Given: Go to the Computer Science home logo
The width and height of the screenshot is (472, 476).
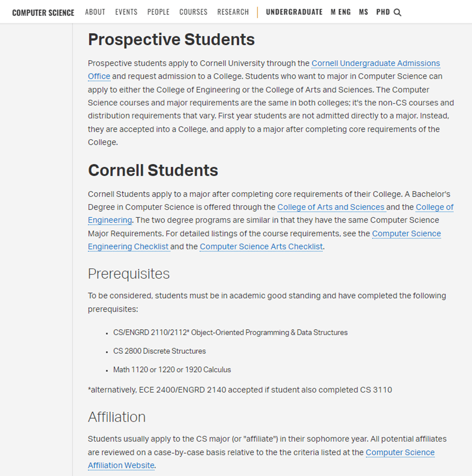Looking at the screenshot, I should (43, 13).
